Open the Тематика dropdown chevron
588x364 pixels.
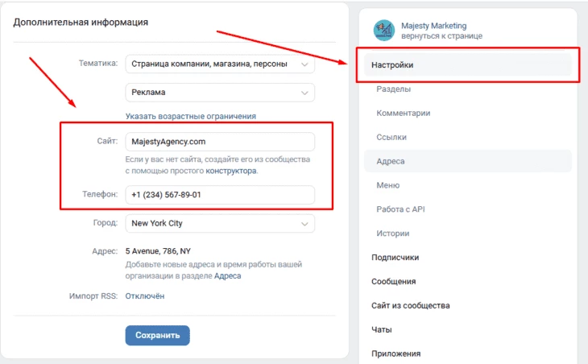click(304, 64)
